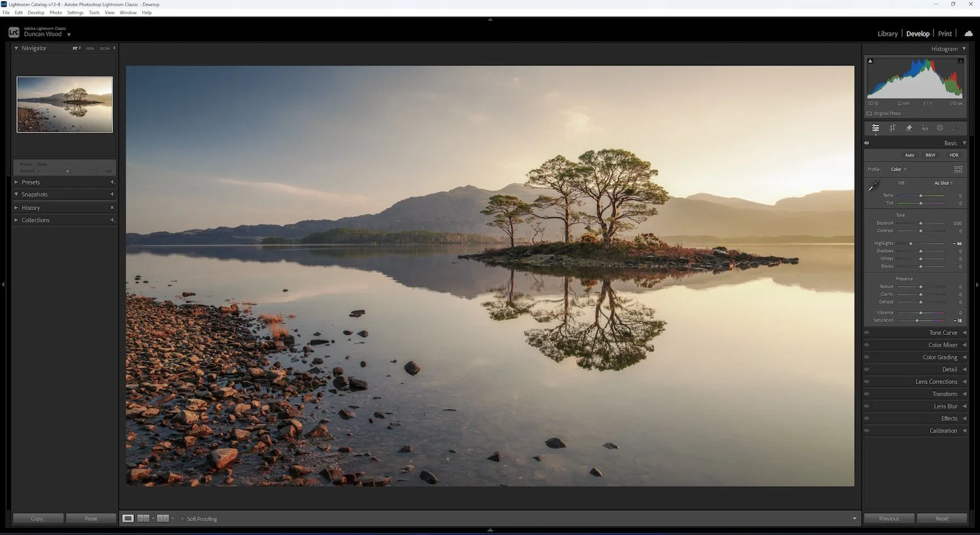Open the Masking tool
The height and width of the screenshot is (535, 980).
click(939, 128)
